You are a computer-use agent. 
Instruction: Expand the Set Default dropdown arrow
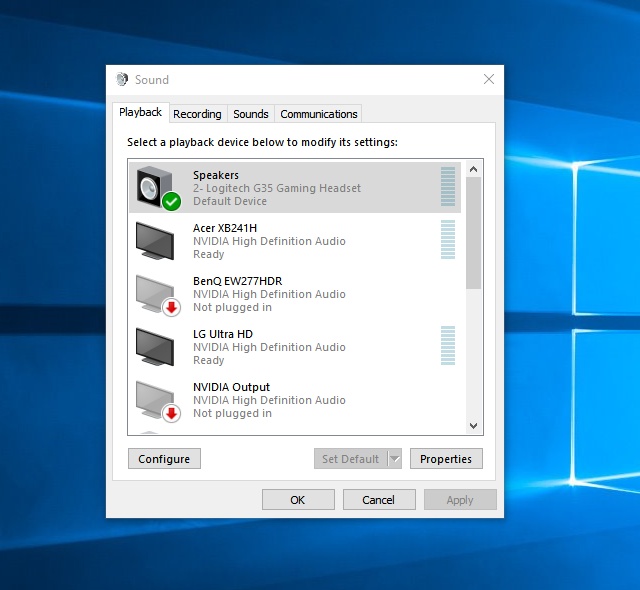395,459
